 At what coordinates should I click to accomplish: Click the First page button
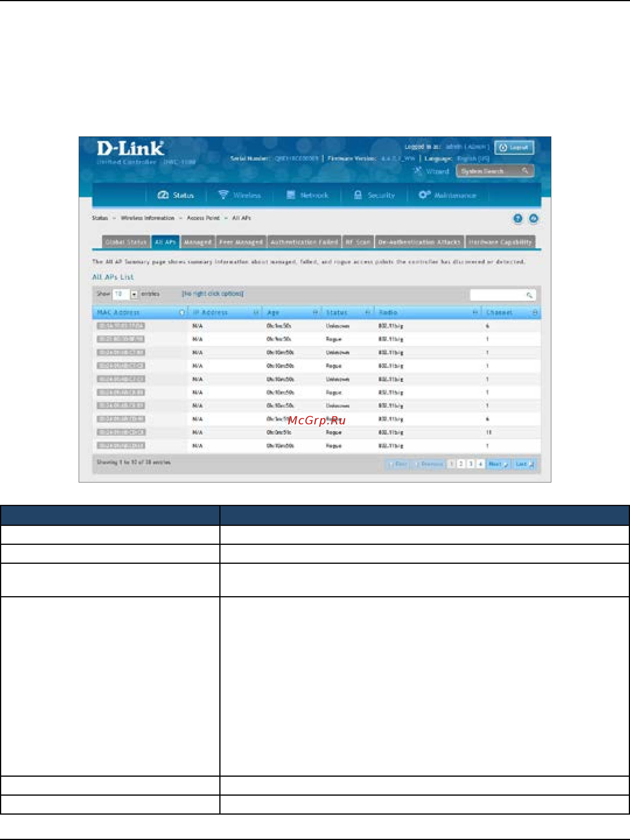pos(398,464)
